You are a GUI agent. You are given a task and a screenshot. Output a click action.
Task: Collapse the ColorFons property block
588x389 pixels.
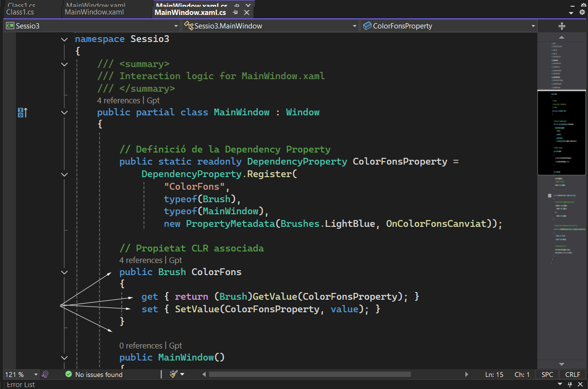coord(65,272)
